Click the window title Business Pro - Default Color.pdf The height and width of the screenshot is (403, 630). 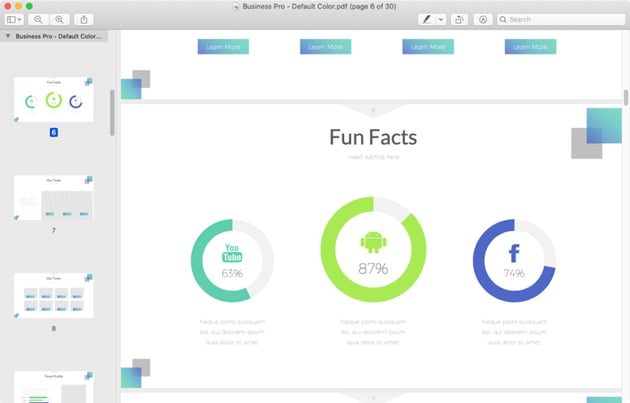coord(319,6)
